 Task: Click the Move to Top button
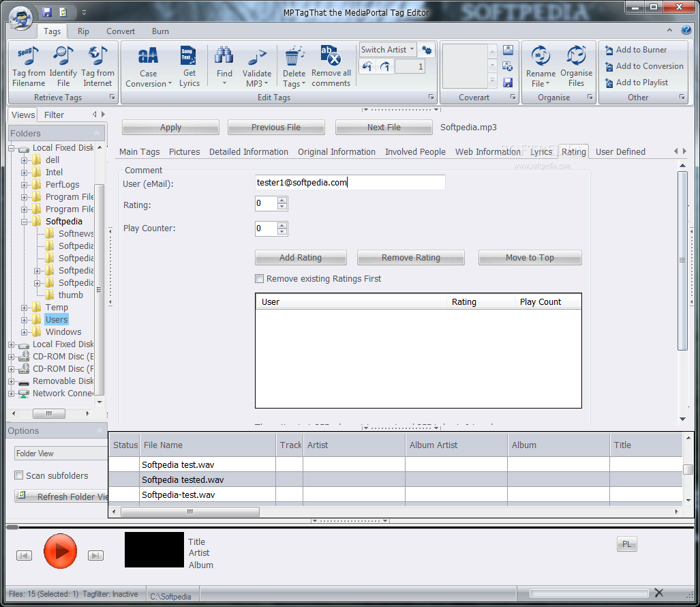(x=530, y=258)
